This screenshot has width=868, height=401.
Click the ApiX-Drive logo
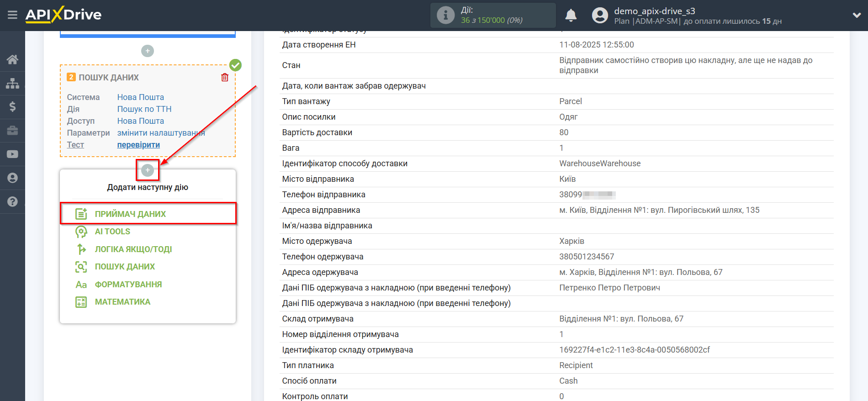(x=64, y=15)
